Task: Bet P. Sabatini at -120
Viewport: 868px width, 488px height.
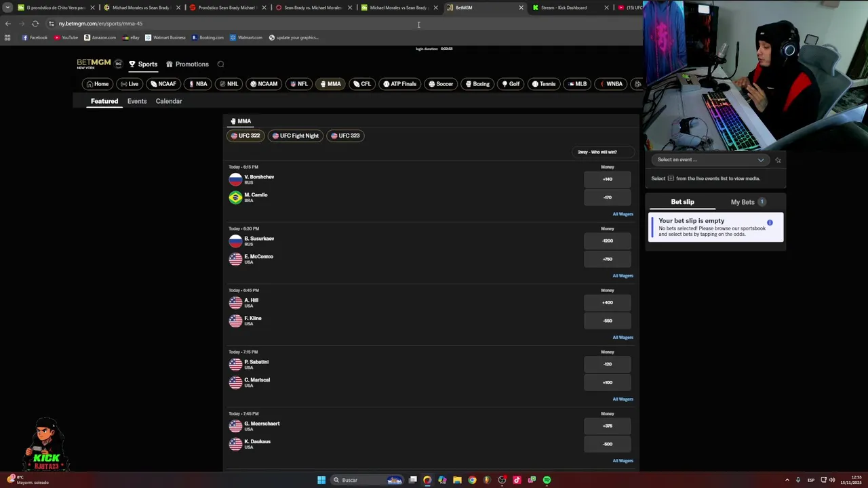Action: click(608, 365)
